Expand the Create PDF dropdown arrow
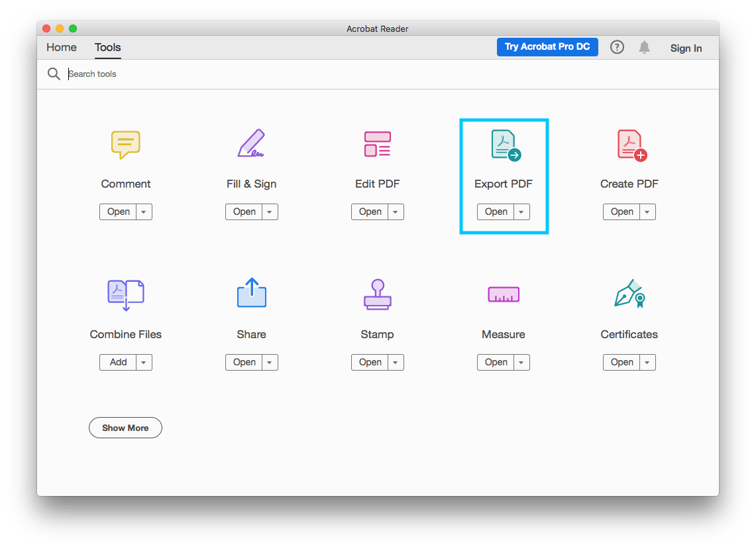The height and width of the screenshot is (549, 756). (x=647, y=212)
